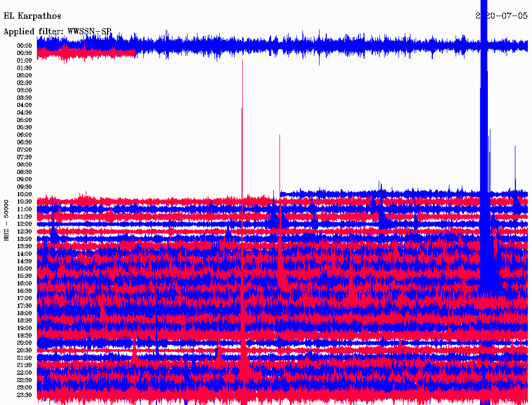The height and width of the screenshot is (405, 532).
Task: Click the '07:30' time label
Action: pos(24,157)
